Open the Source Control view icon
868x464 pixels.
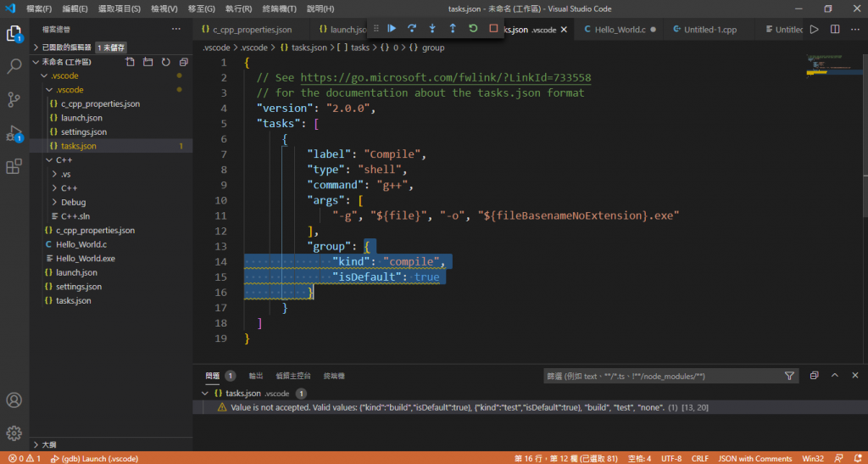(14, 99)
